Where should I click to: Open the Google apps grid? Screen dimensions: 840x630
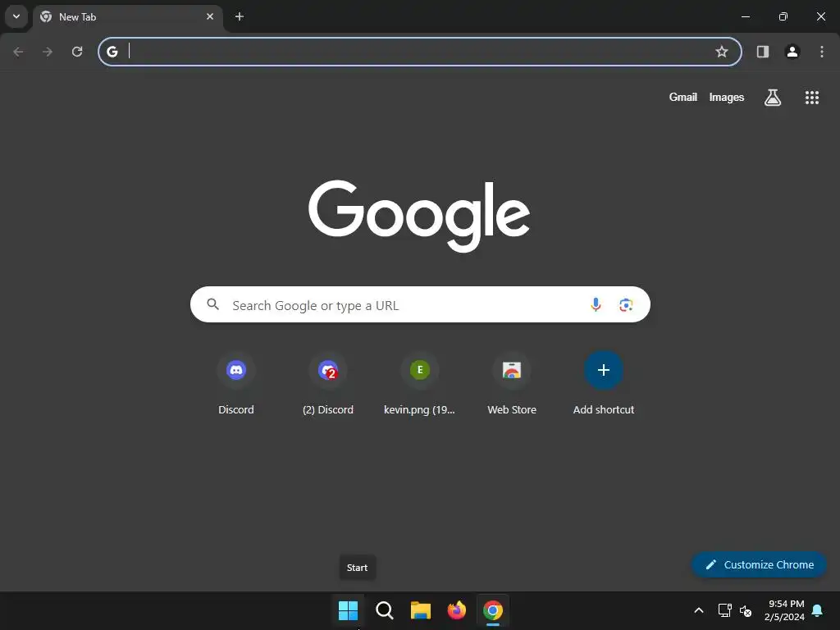(812, 98)
